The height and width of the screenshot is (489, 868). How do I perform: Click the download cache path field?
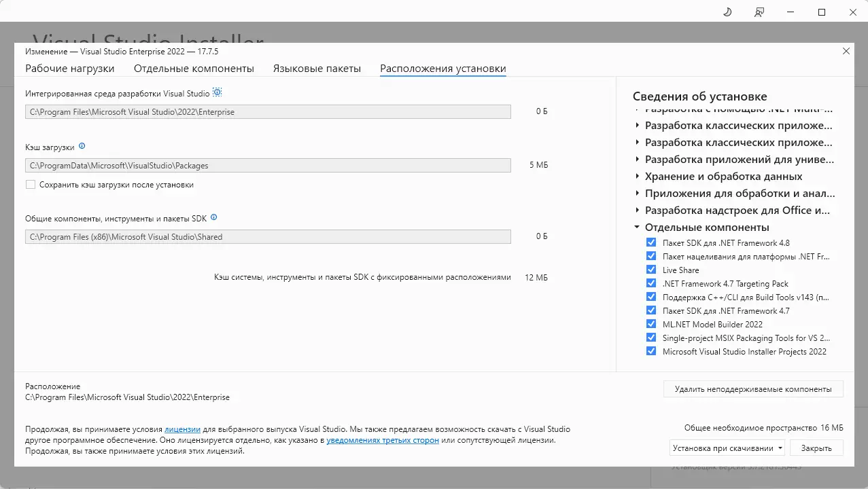pos(268,165)
